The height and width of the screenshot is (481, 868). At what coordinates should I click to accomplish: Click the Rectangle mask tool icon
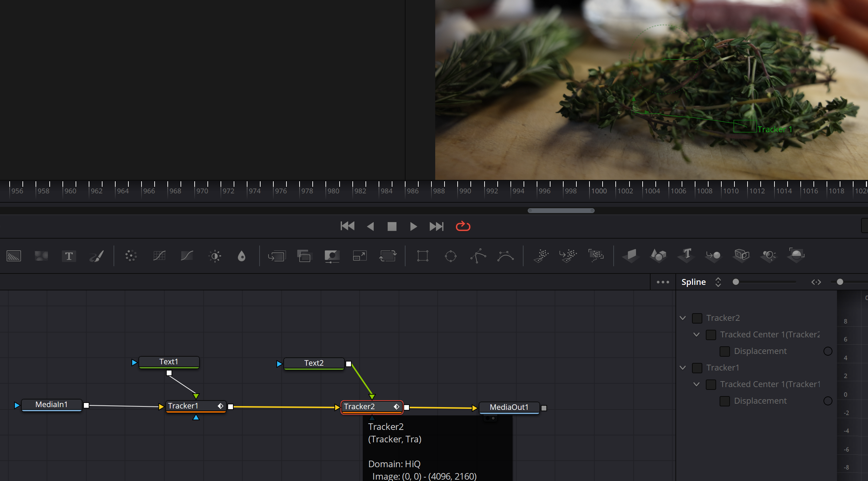click(422, 256)
